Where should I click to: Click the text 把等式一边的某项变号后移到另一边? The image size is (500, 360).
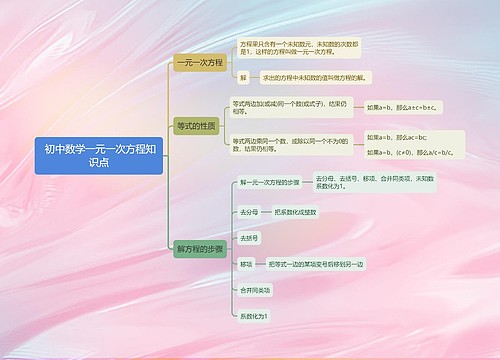click(316, 264)
